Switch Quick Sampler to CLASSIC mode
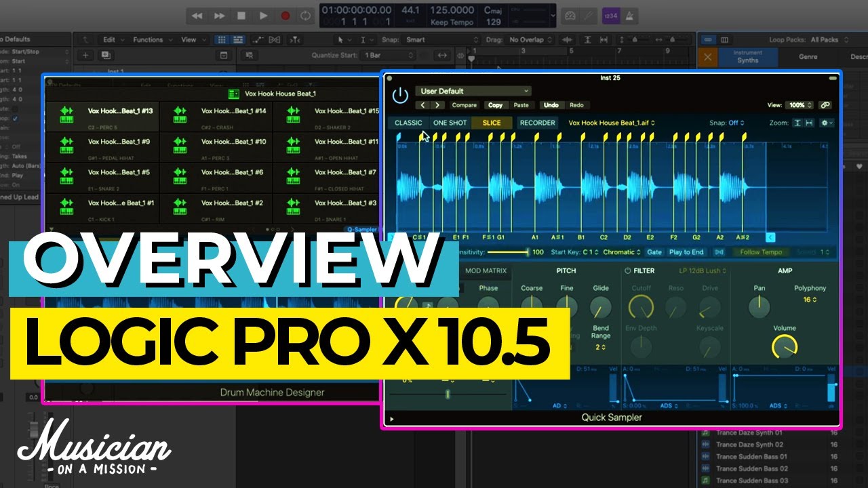Image resolution: width=868 pixels, height=488 pixels. pyautogui.click(x=408, y=123)
